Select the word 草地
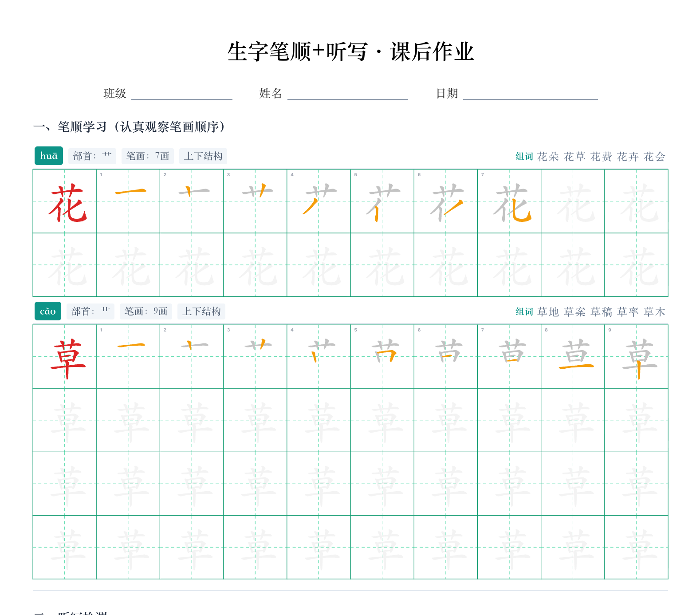Image resolution: width=700 pixels, height=615 pixels. point(548,312)
